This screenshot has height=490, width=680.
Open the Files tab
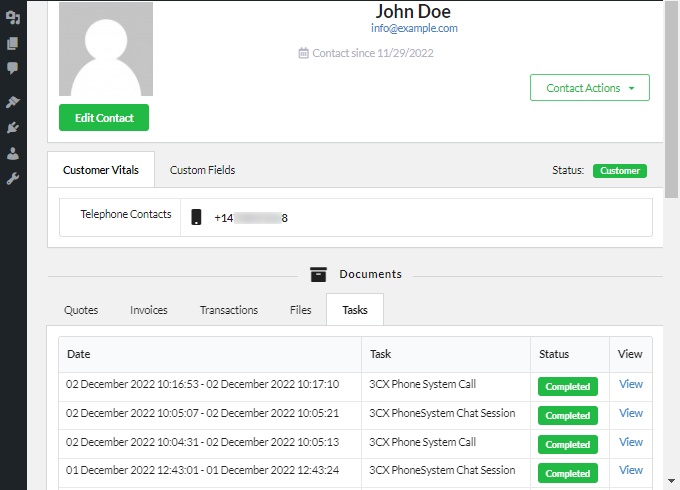point(300,310)
